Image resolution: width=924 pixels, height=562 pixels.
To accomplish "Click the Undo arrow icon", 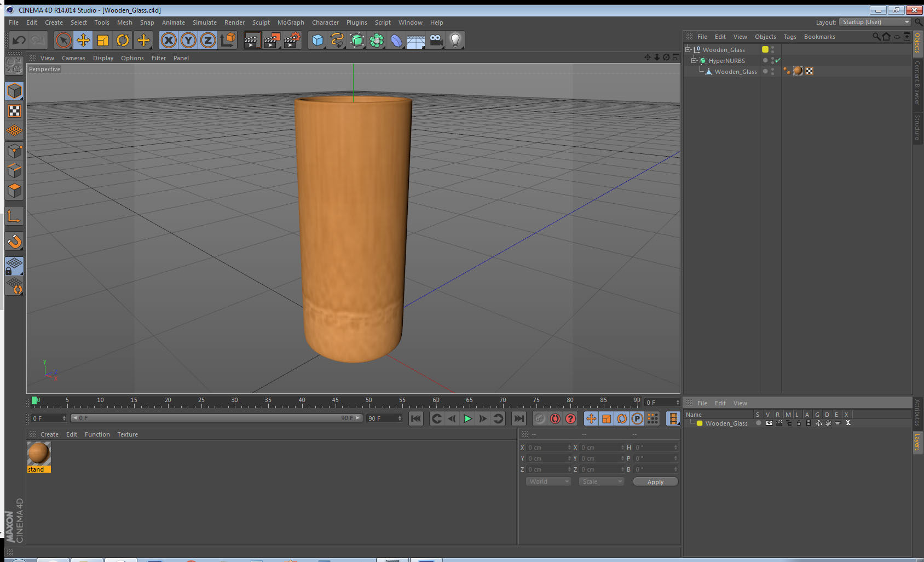I will point(19,40).
